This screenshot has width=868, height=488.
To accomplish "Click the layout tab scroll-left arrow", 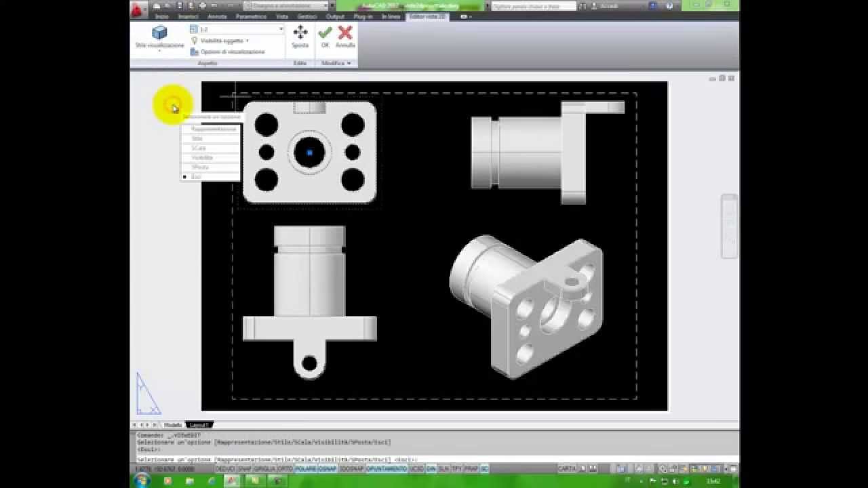I will [x=142, y=425].
